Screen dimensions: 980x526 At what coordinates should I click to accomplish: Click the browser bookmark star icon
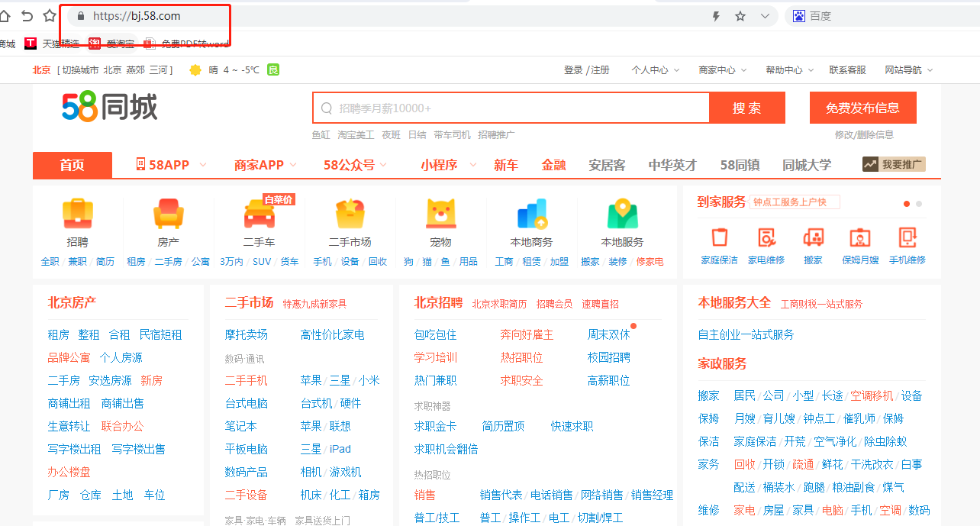740,16
